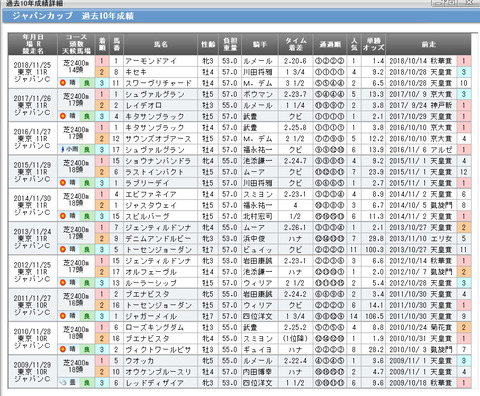Select horse name ジャガーメイル

[x=151, y=316]
